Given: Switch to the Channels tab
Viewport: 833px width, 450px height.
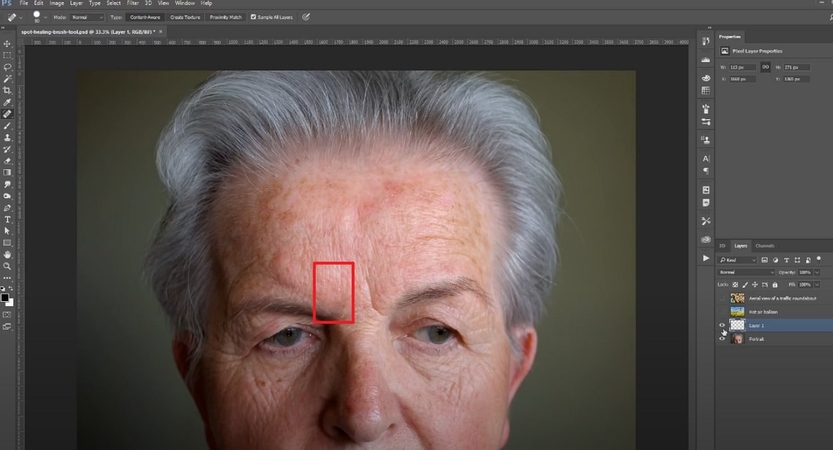Looking at the screenshot, I should point(764,245).
